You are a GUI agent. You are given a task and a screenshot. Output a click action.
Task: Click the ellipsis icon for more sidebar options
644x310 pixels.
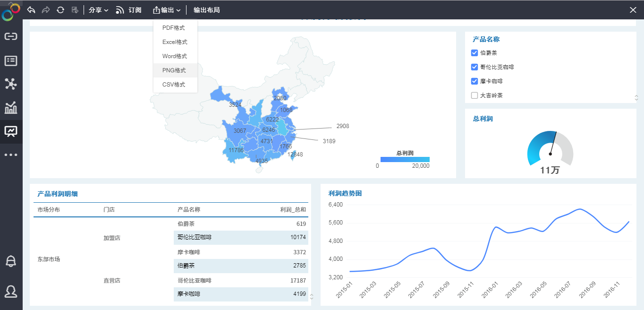(10, 155)
